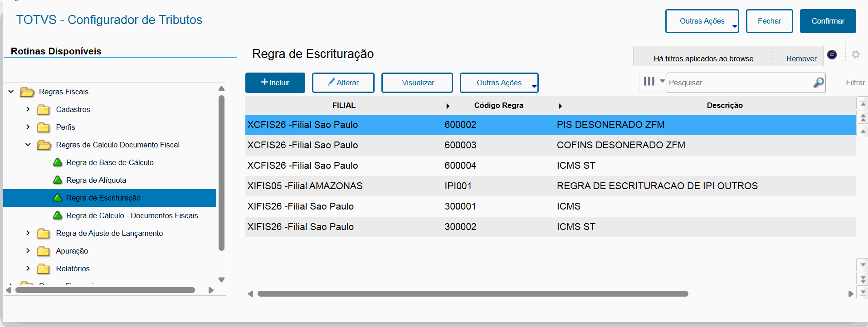
Task: Select Regra de Cálculo - Documentos Fiscais
Action: tap(132, 215)
